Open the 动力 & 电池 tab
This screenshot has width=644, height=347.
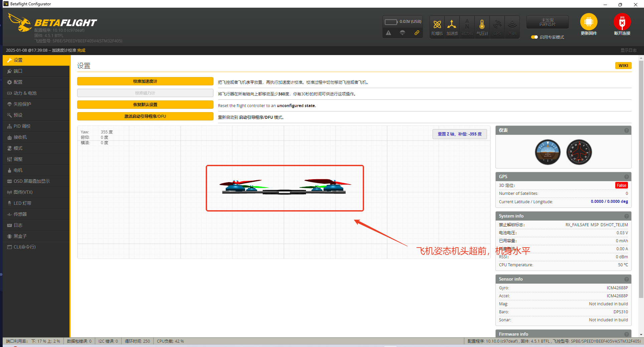click(36, 93)
